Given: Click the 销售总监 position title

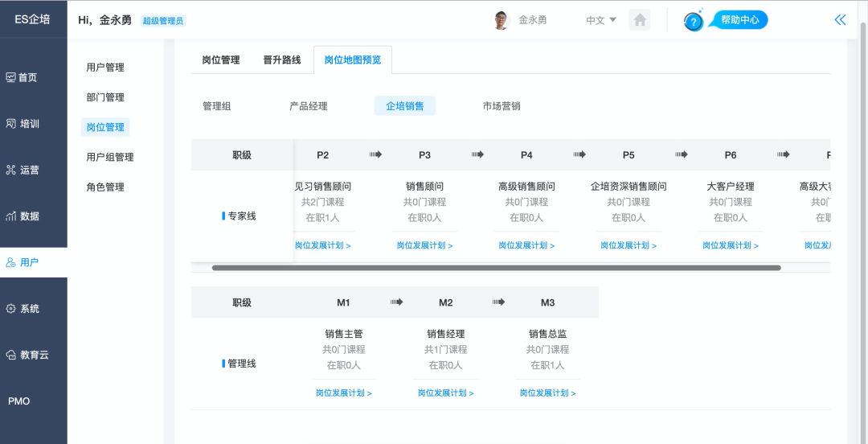Looking at the screenshot, I should pos(547,334).
